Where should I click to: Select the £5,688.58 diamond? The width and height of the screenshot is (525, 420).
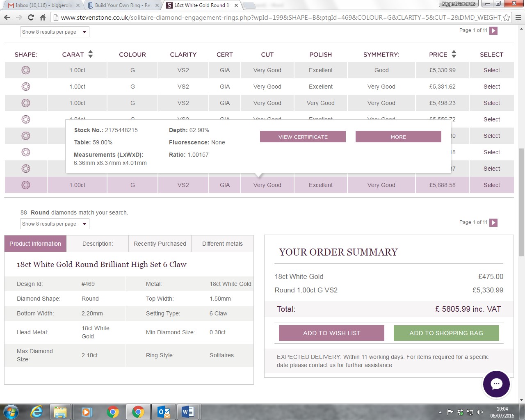(x=491, y=185)
